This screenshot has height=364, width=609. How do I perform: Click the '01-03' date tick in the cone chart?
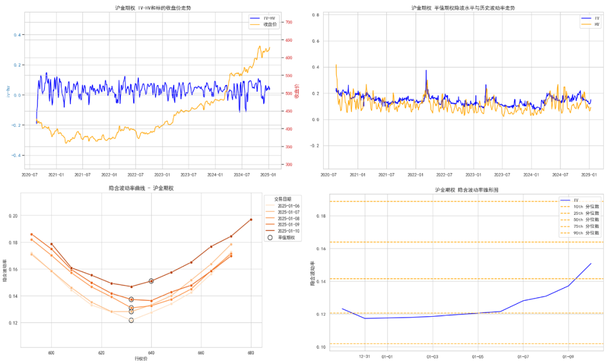(x=433, y=357)
